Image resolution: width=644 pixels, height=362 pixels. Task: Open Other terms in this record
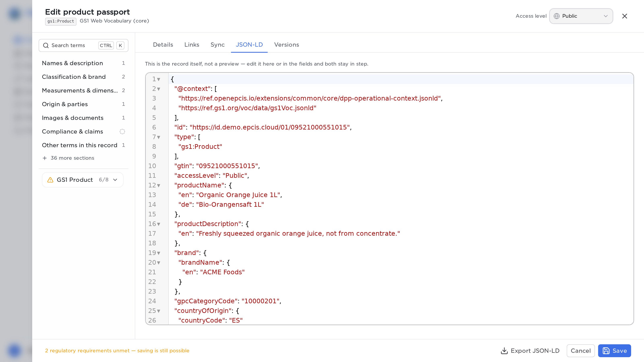click(x=84, y=145)
